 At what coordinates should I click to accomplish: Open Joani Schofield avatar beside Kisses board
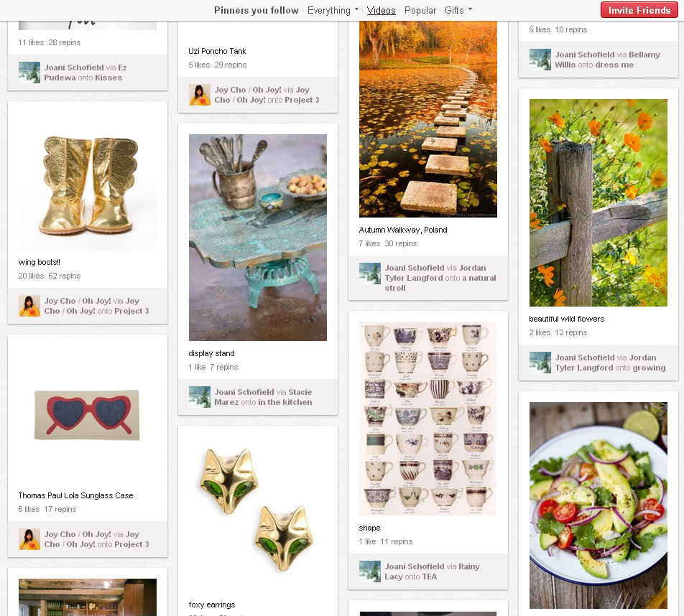coord(29,73)
